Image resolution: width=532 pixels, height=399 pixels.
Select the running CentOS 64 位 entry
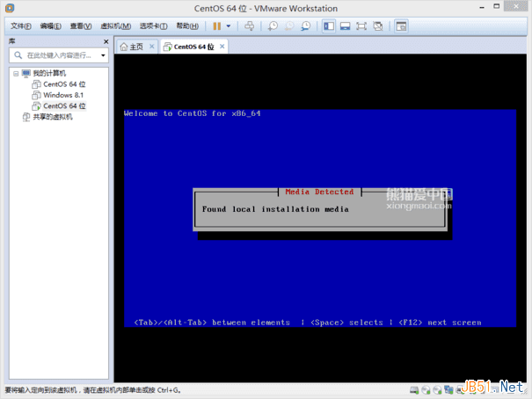pyautogui.click(x=64, y=105)
